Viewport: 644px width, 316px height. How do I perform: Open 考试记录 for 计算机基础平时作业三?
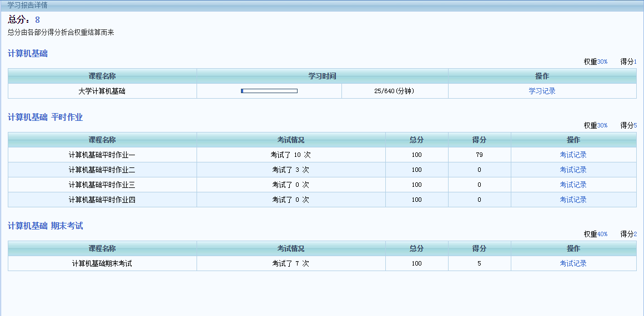pos(573,185)
